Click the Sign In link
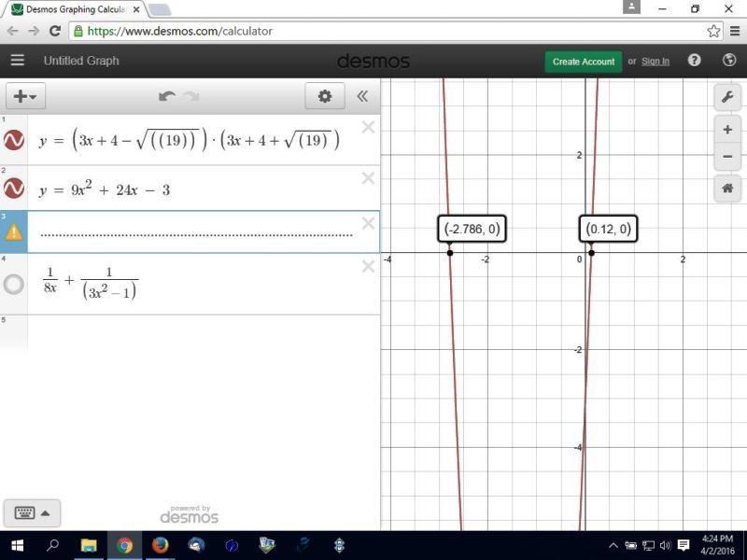The height and width of the screenshot is (560, 747). click(655, 62)
